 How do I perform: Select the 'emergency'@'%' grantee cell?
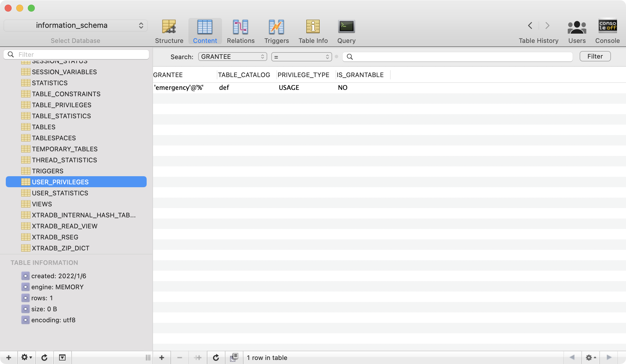(185, 88)
